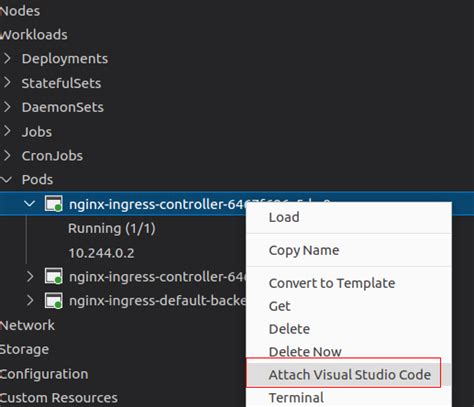This screenshot has height=407, width=474.
Task: Select Attach Visual Studio Code
Action: point(349,375)
